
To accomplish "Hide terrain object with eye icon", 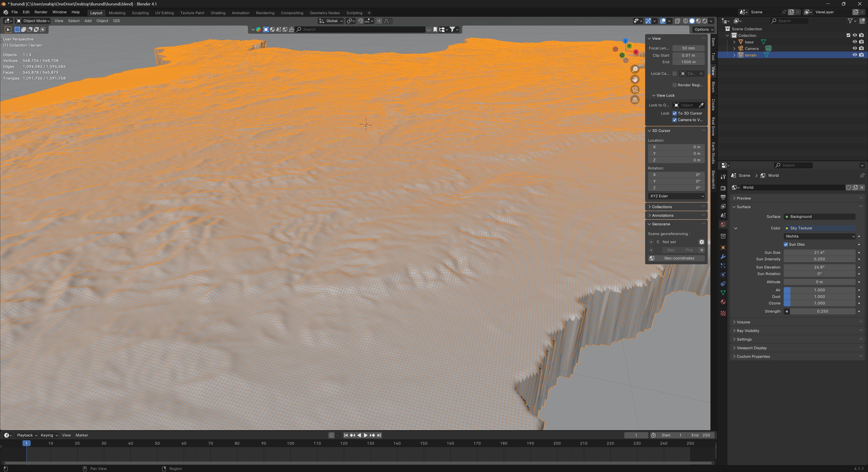I will (x=854, y=55).
